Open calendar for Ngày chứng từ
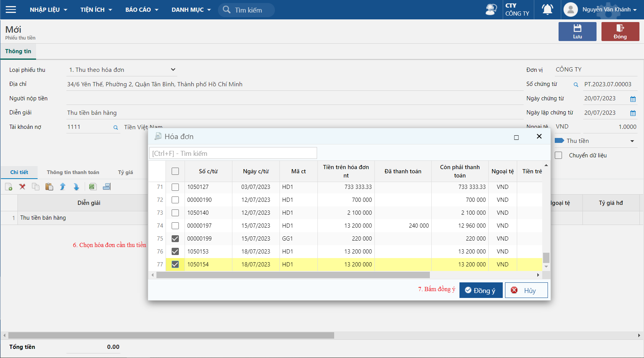Image resolution: width=644 pixels, height=358 pixels. click(x=633, y=99)
